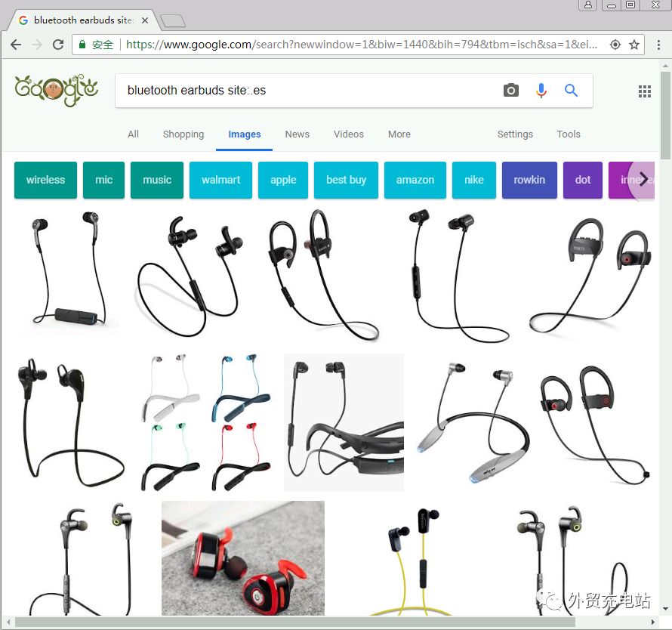Switch to the Videos tab
Screen dimensions: 672x630
click(x=348, y=134)
